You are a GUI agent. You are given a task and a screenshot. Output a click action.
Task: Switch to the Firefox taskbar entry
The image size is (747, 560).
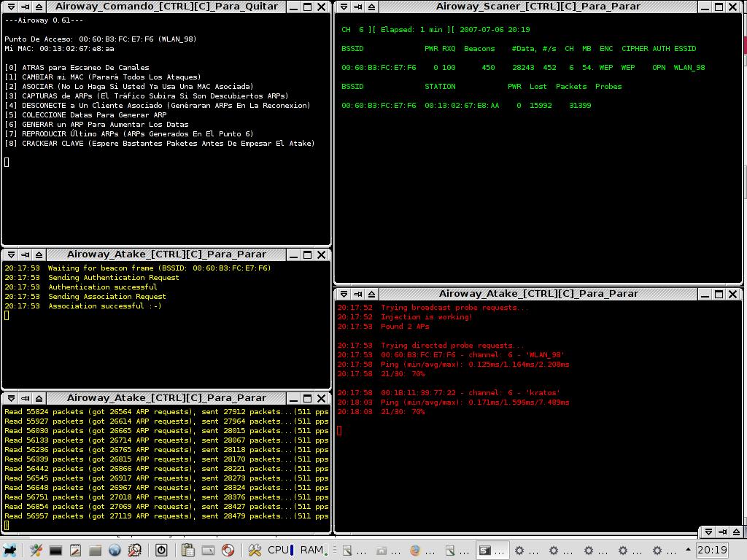422,551
